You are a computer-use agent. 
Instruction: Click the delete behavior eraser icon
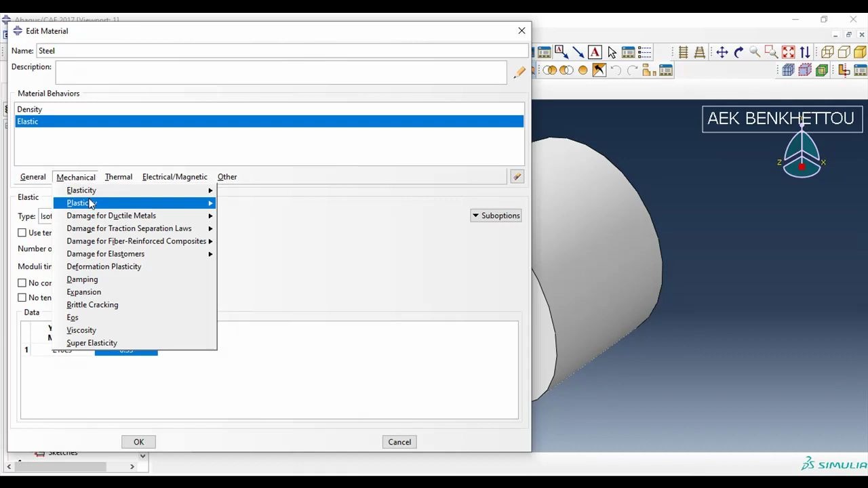pyautogui.click(x=517, y=177)
